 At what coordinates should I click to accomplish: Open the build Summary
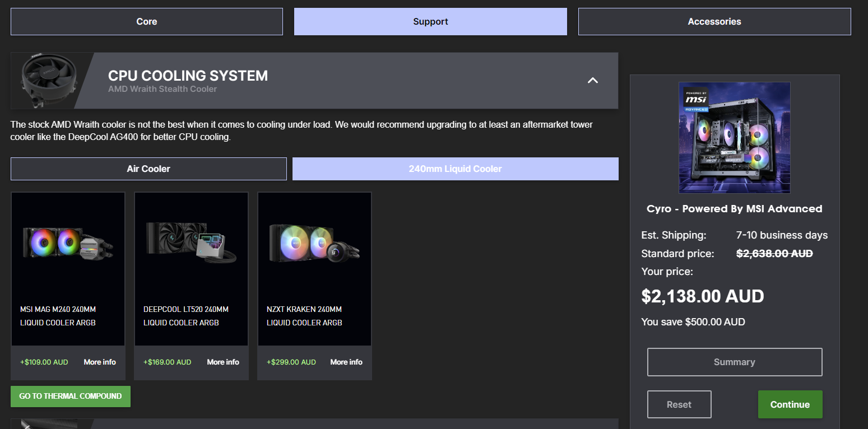point(735,362)
